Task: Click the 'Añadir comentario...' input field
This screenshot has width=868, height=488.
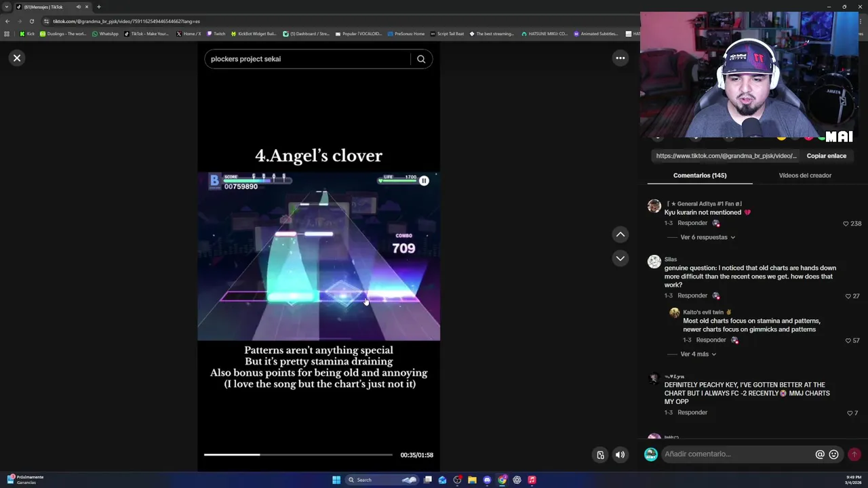Action: [738, 454]
